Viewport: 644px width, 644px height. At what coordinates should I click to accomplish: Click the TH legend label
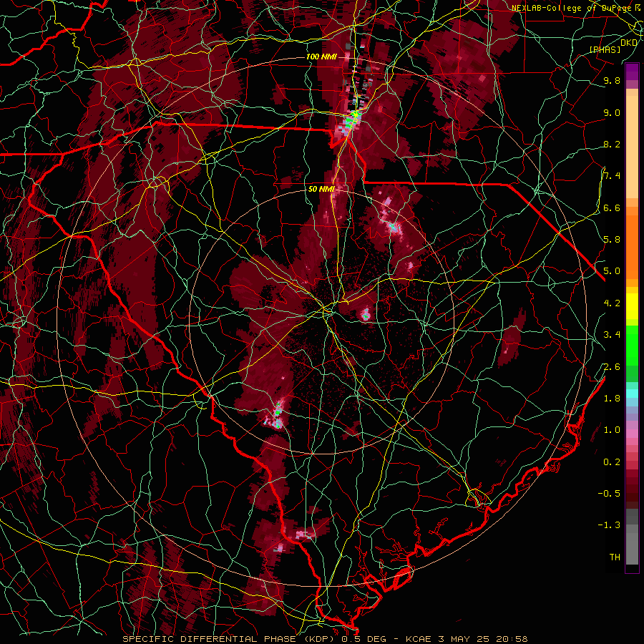pos(615,557)
